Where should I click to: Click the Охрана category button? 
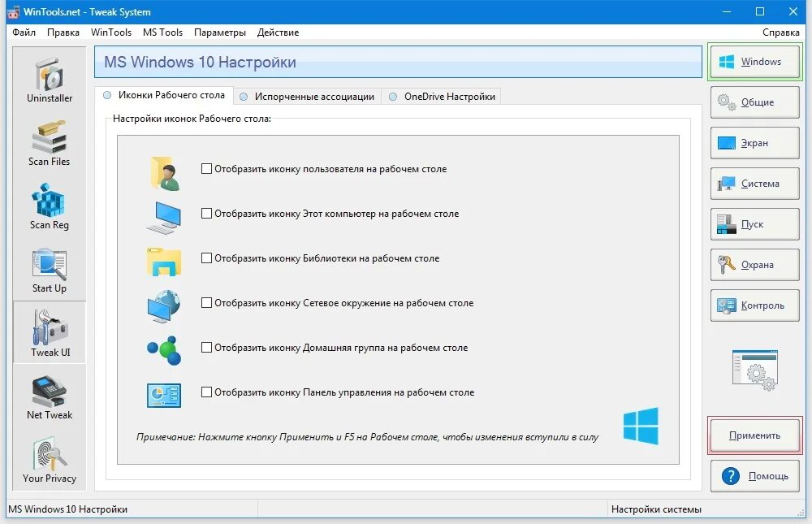point(754,265)
